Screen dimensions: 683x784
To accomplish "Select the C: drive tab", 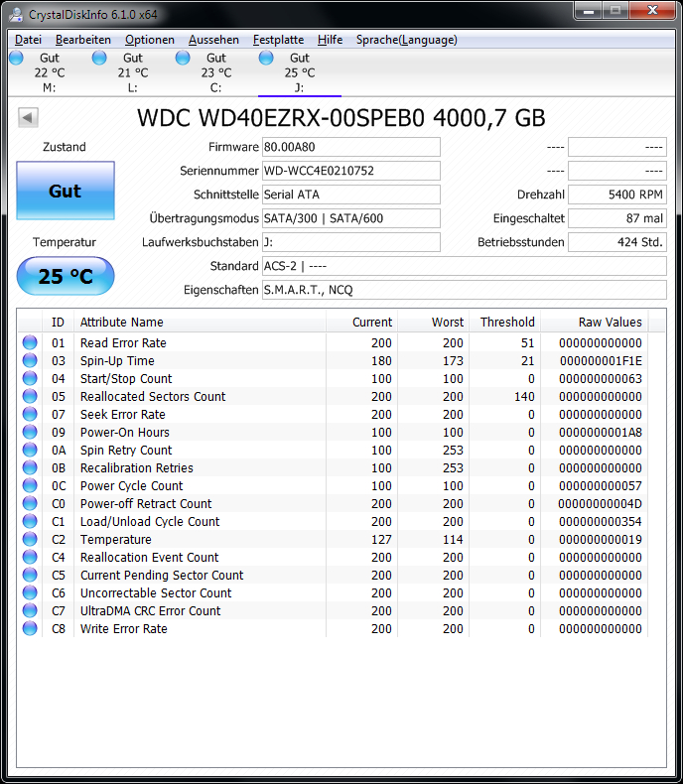I will point(216,72).
